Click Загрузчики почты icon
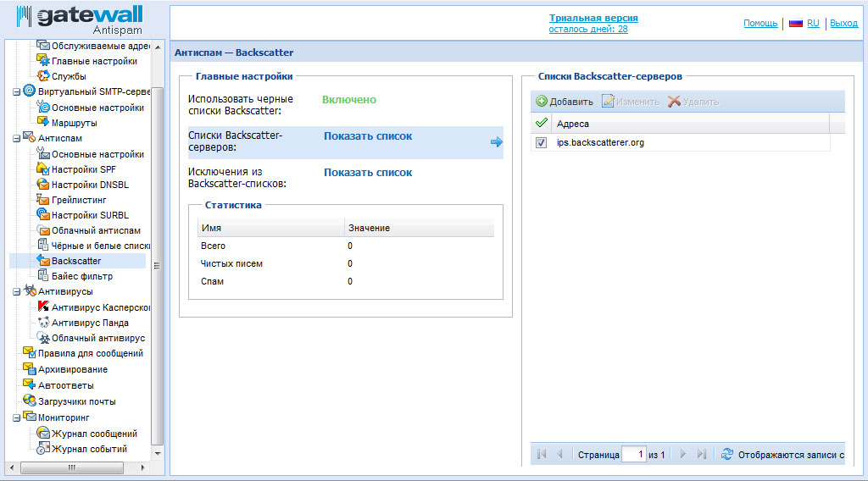Viewport: 868px width, 481px height. (30, 401)
